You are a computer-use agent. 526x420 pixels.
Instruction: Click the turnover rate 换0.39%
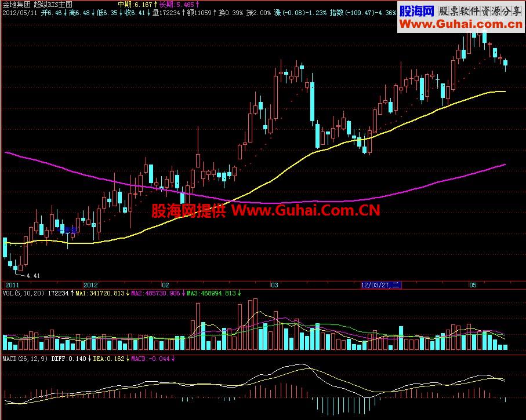click(230, 13)
